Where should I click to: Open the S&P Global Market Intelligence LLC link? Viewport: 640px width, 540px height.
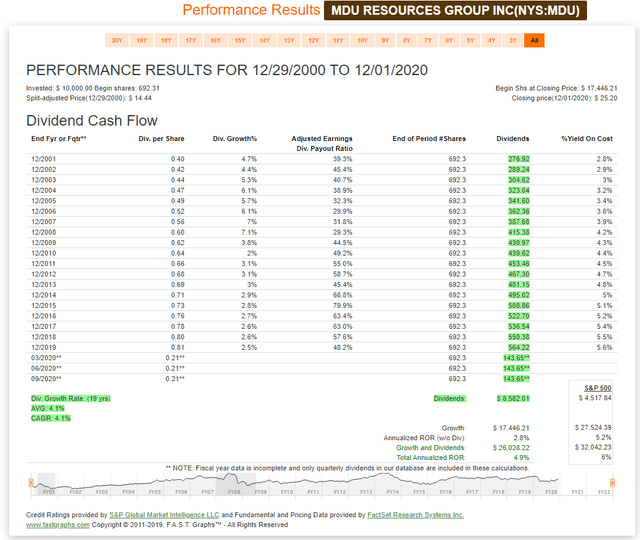pos(164,515)
